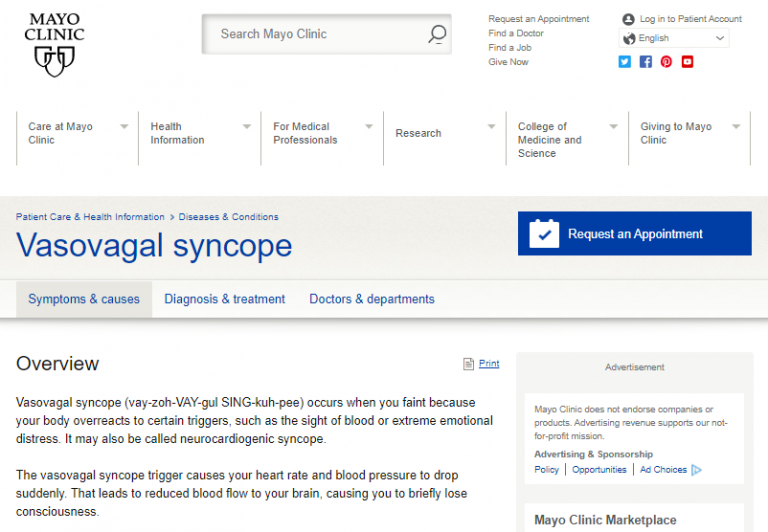Click the Ad Choices triangle icon
This screenshot has width=768, height=532.
[696, 470]
